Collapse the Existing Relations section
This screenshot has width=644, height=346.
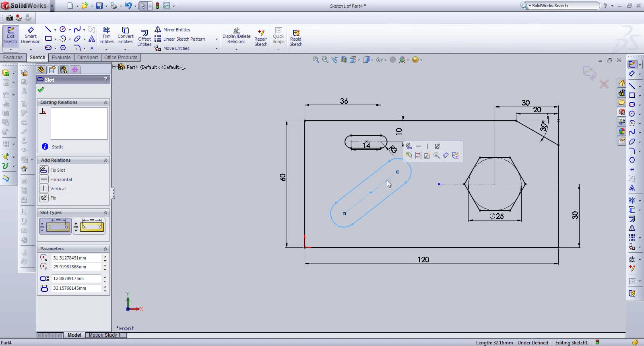(x=106, y=102)
